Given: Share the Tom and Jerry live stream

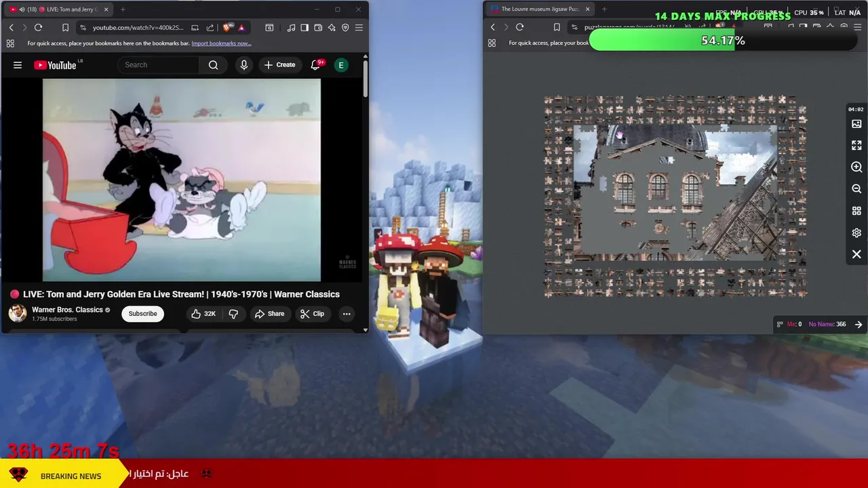Looking at the screenshot, I should 269,314.
